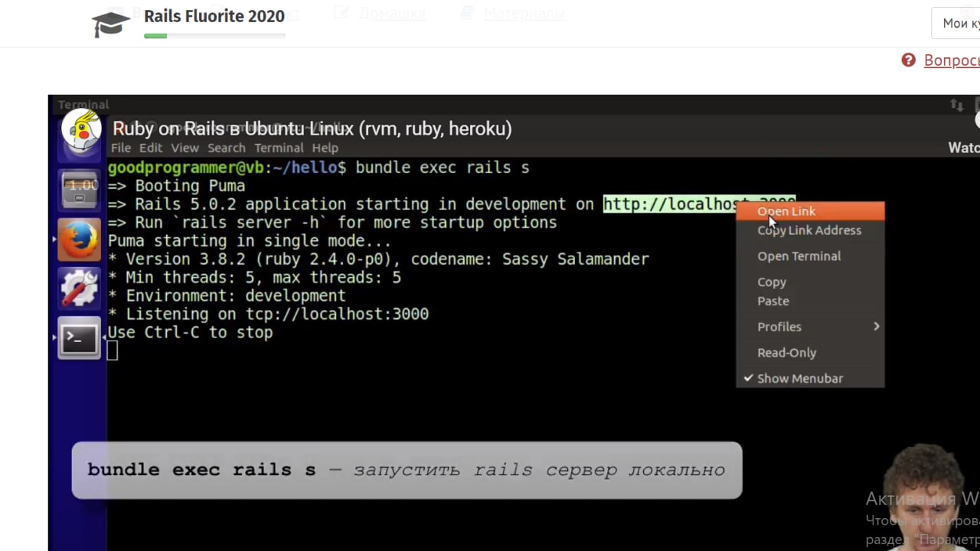The width and height of the screenshot is (980, 551).
Task: Click the Terminal icon in the dock
Action: [80, 337]
